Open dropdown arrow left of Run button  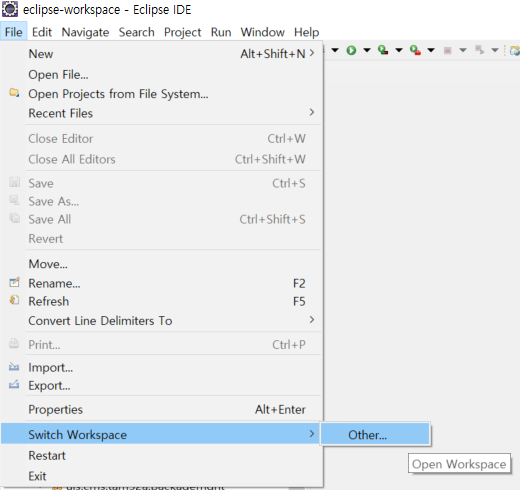[x=335, y=50]
